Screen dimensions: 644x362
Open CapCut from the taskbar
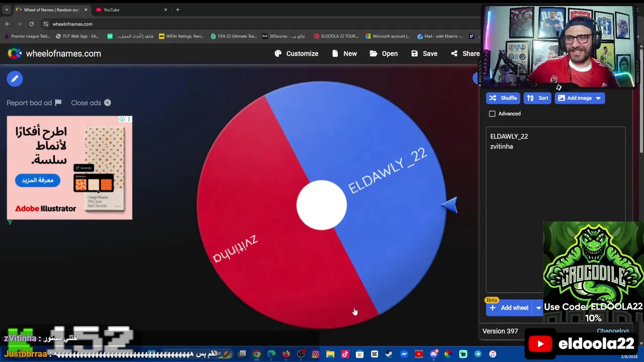click(374, 354)
